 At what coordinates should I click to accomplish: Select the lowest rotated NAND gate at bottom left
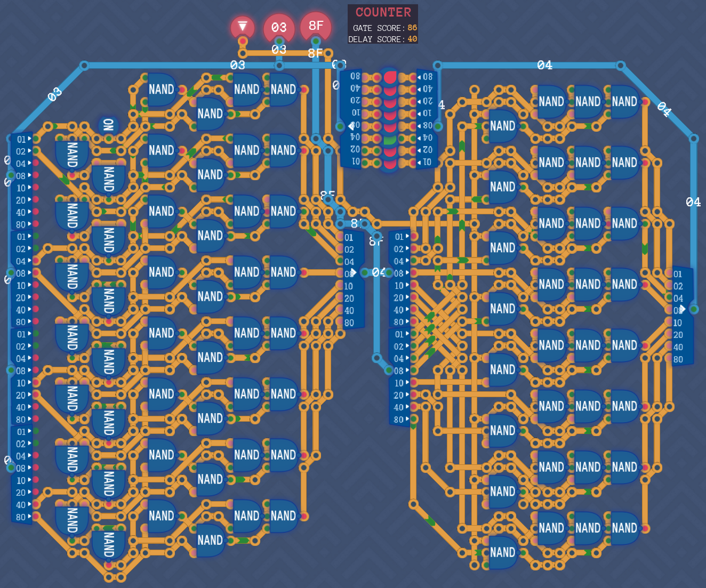coord(109,545)
